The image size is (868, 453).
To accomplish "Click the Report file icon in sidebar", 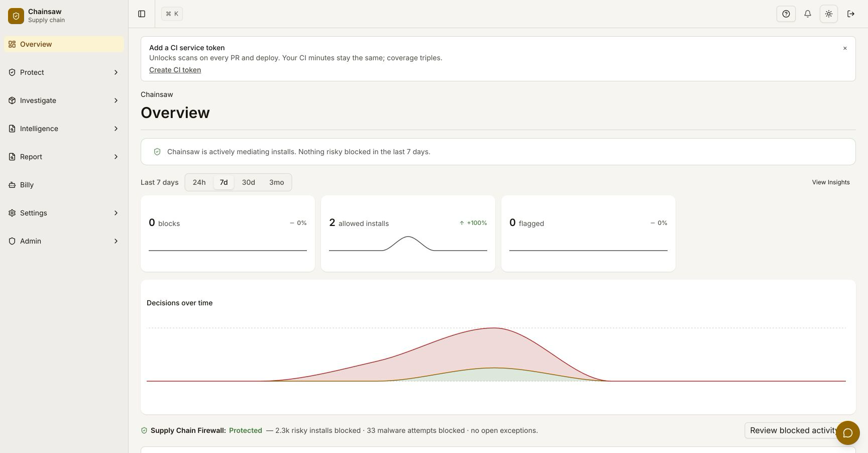I will pos(12,157).
